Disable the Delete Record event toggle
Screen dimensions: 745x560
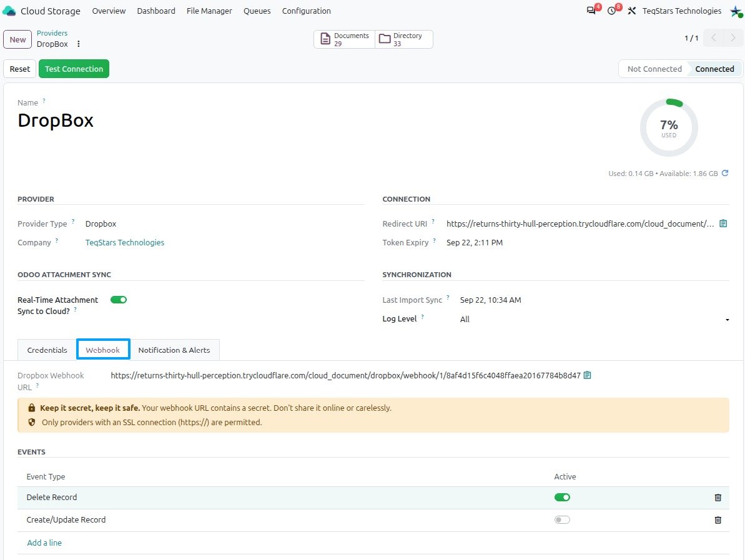pyautogui.click(x=562, y=498)
